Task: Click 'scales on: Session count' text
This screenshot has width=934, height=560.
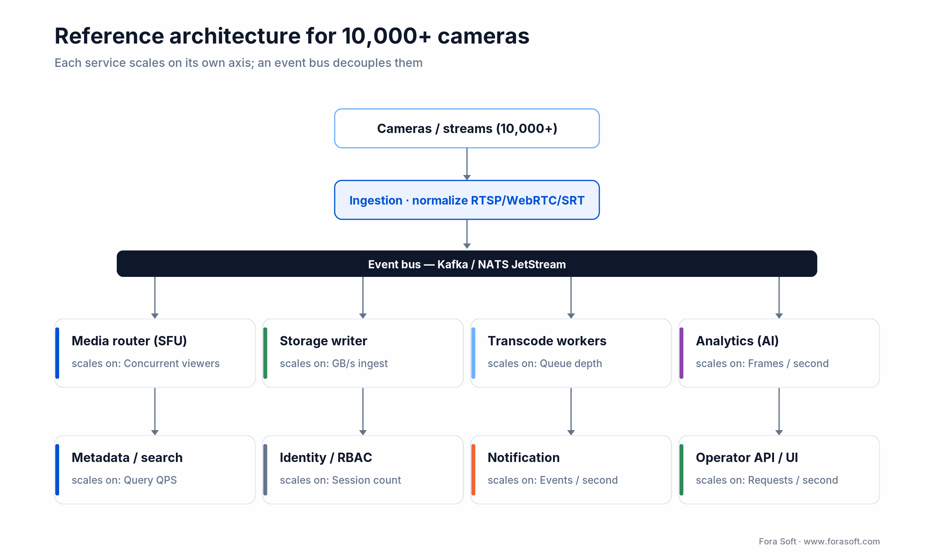Action: point(341,480)
